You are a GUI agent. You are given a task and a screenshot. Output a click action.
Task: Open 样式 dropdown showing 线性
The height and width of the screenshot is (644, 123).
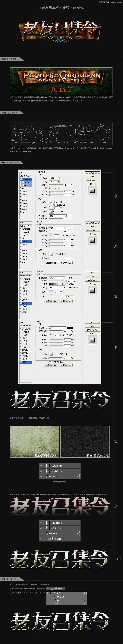pyautogui.click(x=57, y=288)
